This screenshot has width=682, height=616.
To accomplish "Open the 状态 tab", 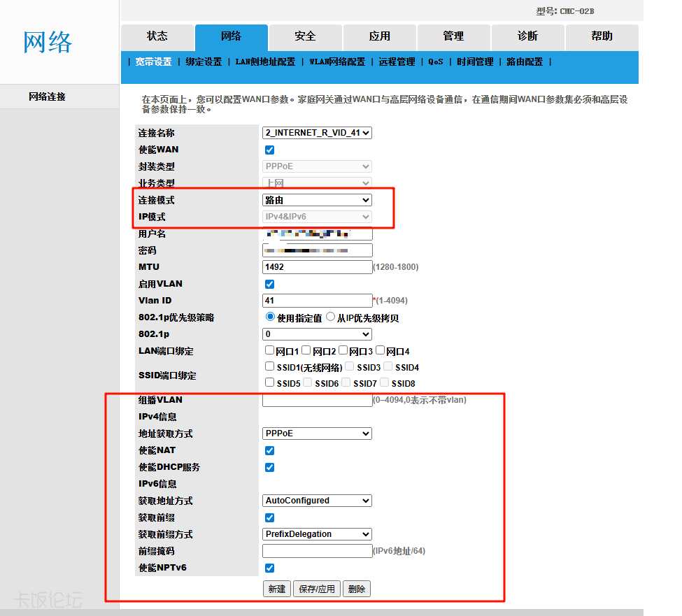I will click(x=157, y=36).
